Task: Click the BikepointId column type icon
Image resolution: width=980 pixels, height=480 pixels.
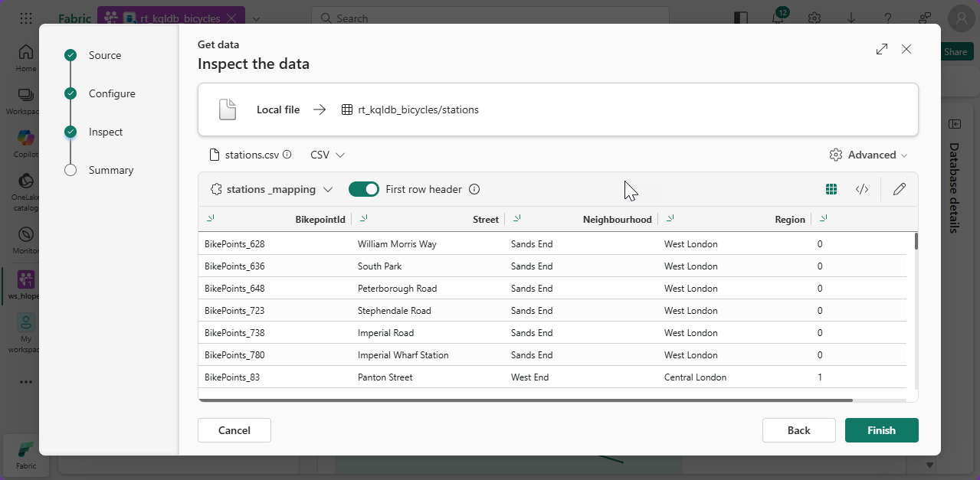Action: tap(211, 219)
